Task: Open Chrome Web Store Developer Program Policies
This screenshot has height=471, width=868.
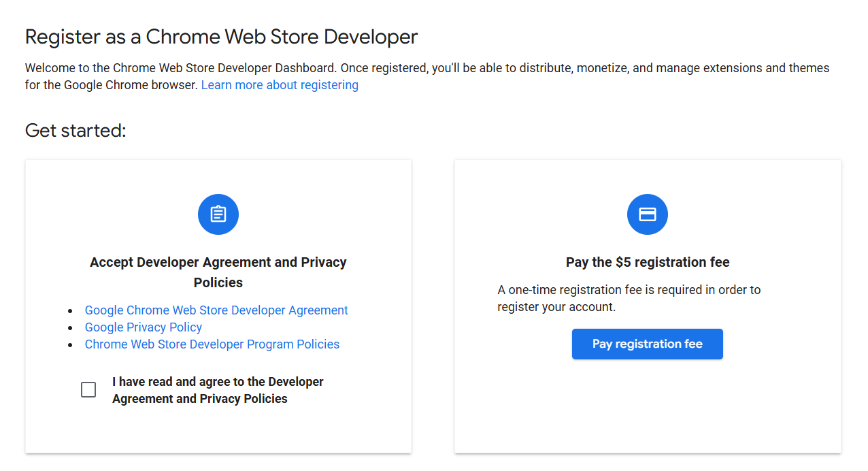Action: pyautogui.click(x=212, y=344)
